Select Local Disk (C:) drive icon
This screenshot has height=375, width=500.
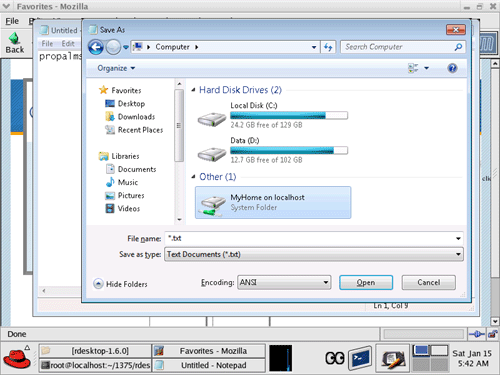[x=212, y=119]
